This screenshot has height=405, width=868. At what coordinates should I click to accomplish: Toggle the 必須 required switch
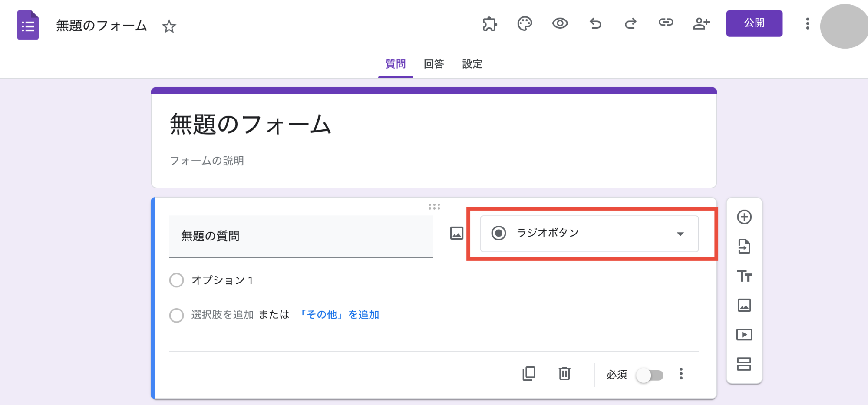650,375
